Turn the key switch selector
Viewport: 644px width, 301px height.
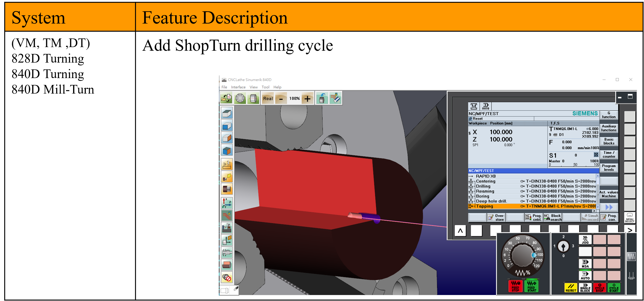tap(563, 246)
